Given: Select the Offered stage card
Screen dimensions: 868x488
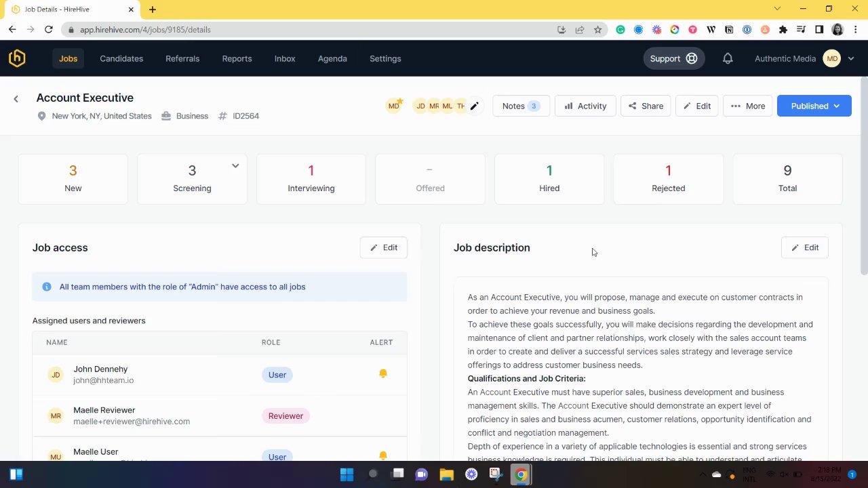Looking at the screenshot, I should [430, 179].
